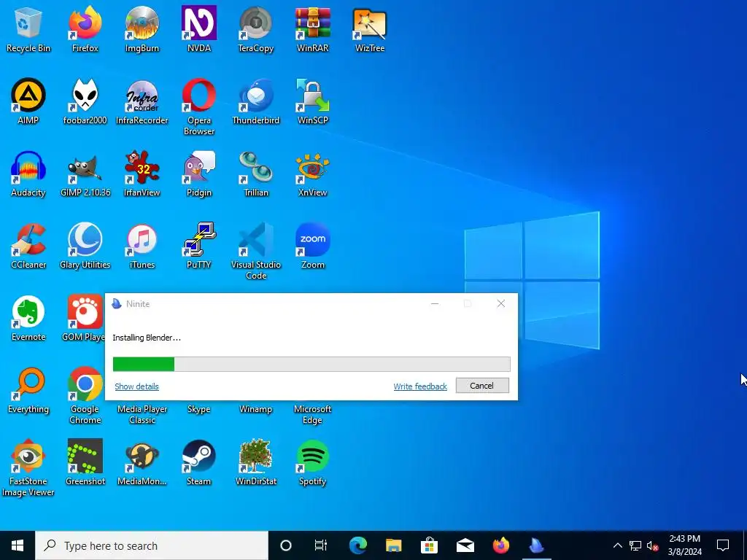Select the Skype icon label
This screenshot has height=560, width=747.
coord(199,409)
